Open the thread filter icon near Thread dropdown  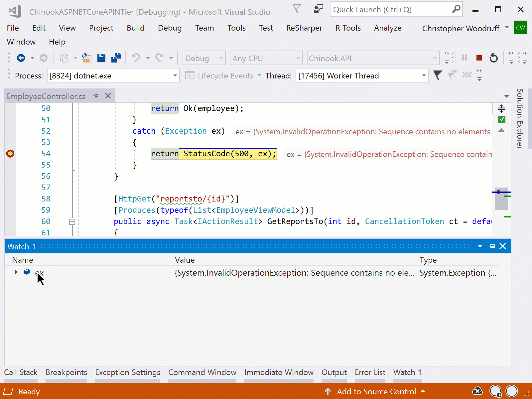tap(438, 75)
